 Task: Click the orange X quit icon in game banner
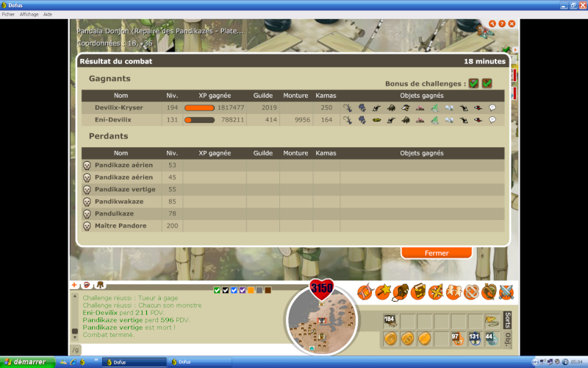click(512, 24)
